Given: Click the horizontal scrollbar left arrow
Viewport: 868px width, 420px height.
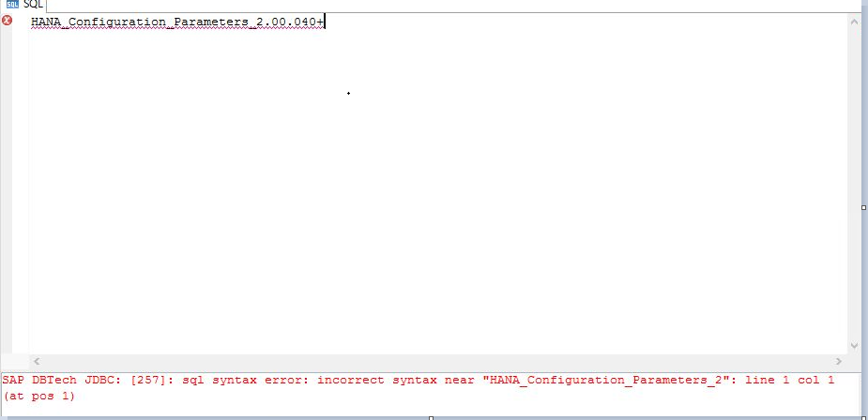Looking at the screenshot, I should 37,361.
